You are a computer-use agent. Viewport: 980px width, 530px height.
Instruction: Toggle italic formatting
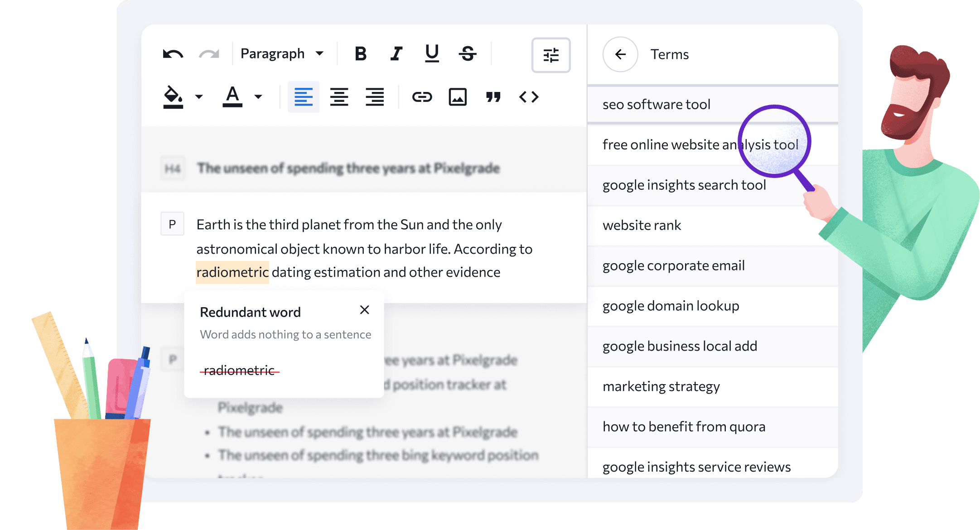pyautogui.click(x=396, y=53)
